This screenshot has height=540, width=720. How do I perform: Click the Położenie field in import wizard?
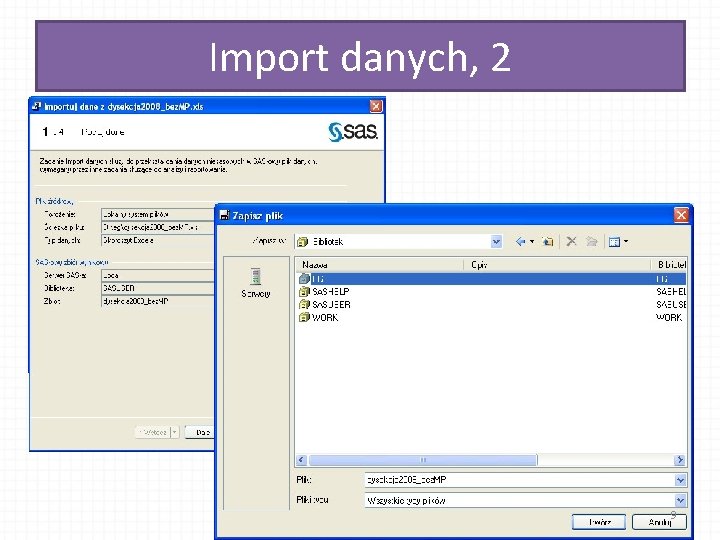(158, 214)
